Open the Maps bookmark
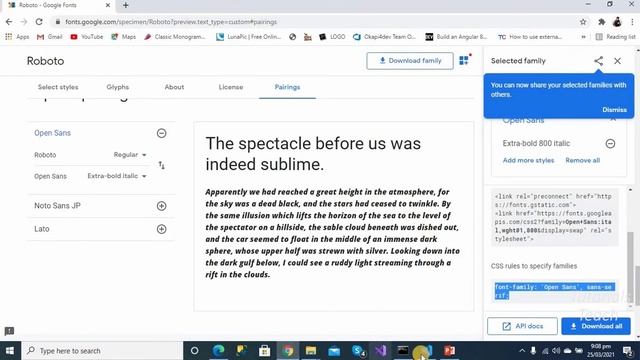The width and height of the screenshot is (640, 360). [123, 37]
